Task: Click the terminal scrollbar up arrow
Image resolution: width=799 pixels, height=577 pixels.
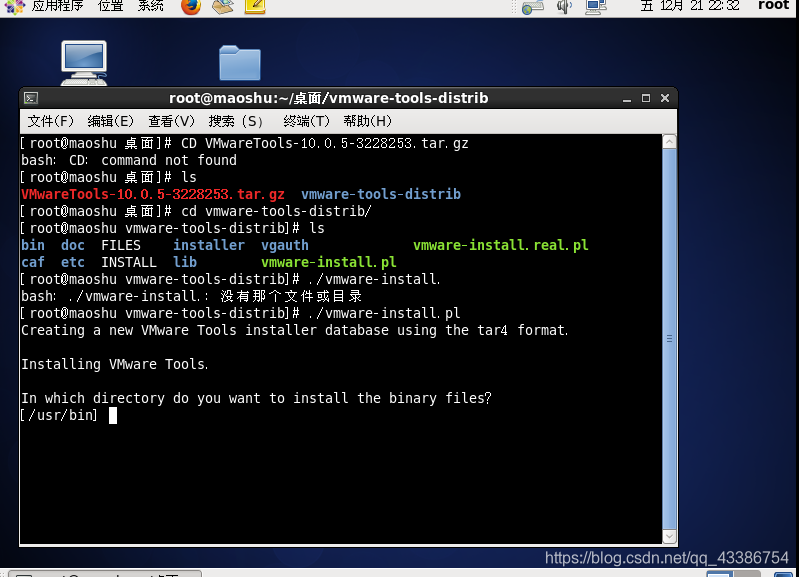Action: [670, 142]
